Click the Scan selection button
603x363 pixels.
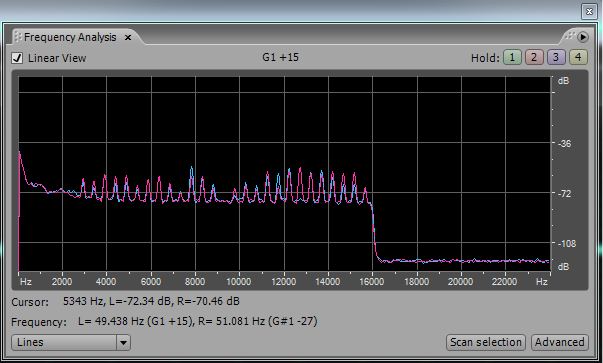click(x=486, y=342)
